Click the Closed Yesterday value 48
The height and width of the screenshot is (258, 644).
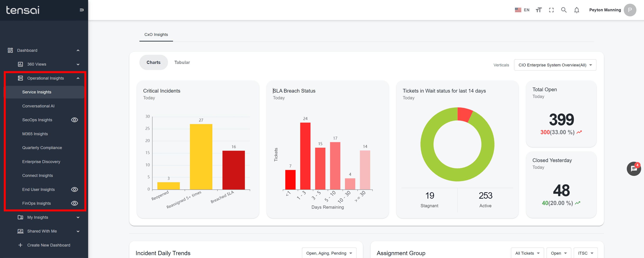click(561, 190)
